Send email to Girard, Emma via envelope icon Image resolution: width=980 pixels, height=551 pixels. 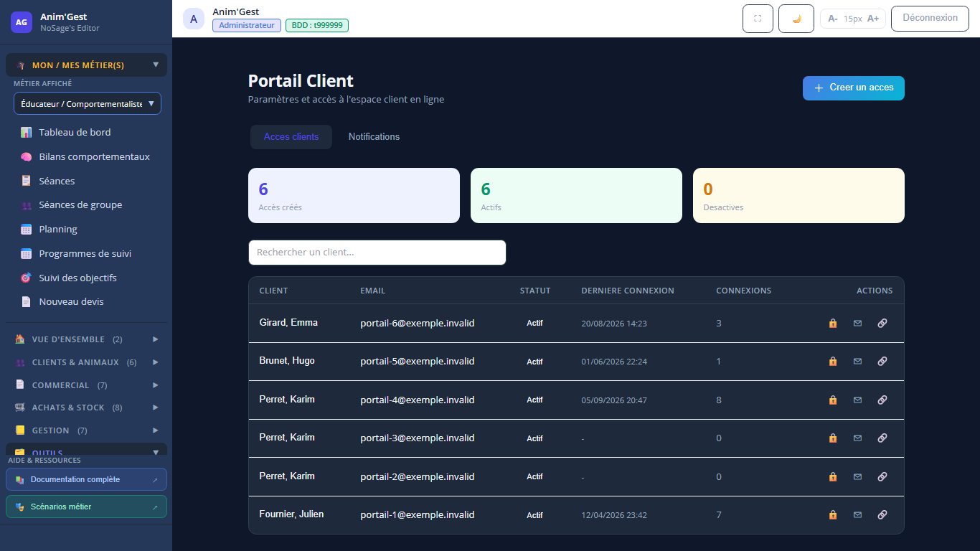857,324
